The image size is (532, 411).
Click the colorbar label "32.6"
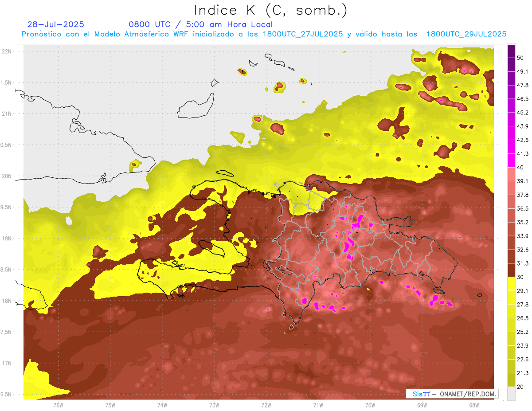tap(522, 250)
